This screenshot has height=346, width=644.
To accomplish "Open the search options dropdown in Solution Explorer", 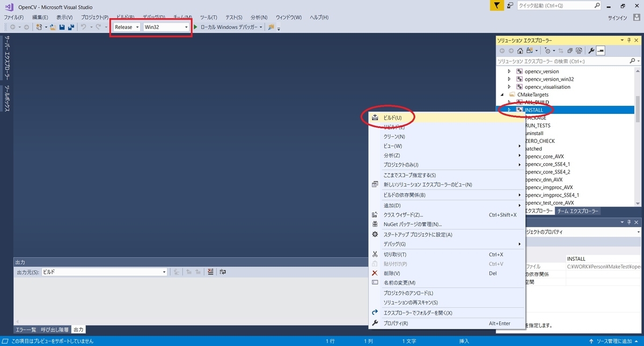I will click(x=638, y=61).
